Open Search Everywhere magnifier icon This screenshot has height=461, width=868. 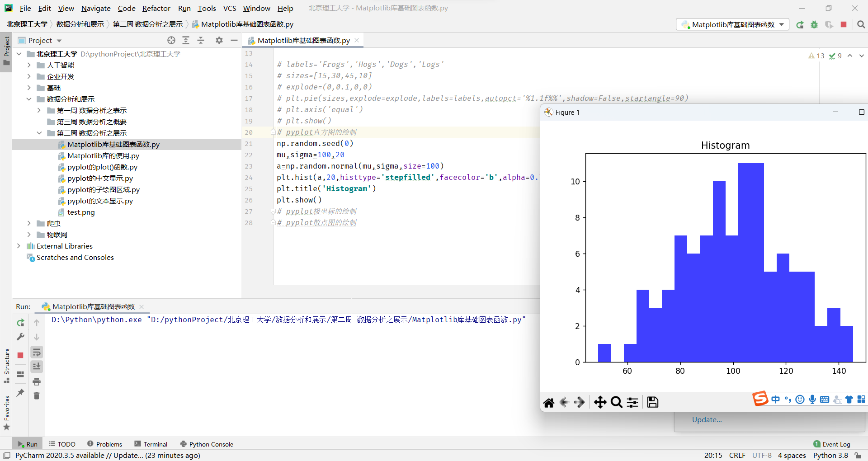tap(861, 25)
